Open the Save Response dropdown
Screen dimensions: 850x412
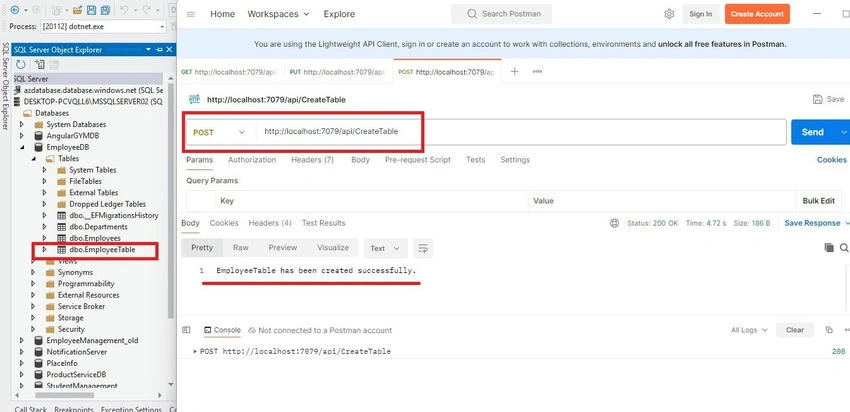pyautogui.click(x=817, y=223)
